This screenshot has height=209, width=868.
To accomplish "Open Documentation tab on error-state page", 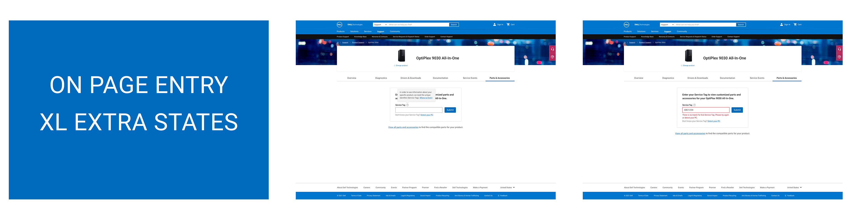I will (x=727, y=78).
